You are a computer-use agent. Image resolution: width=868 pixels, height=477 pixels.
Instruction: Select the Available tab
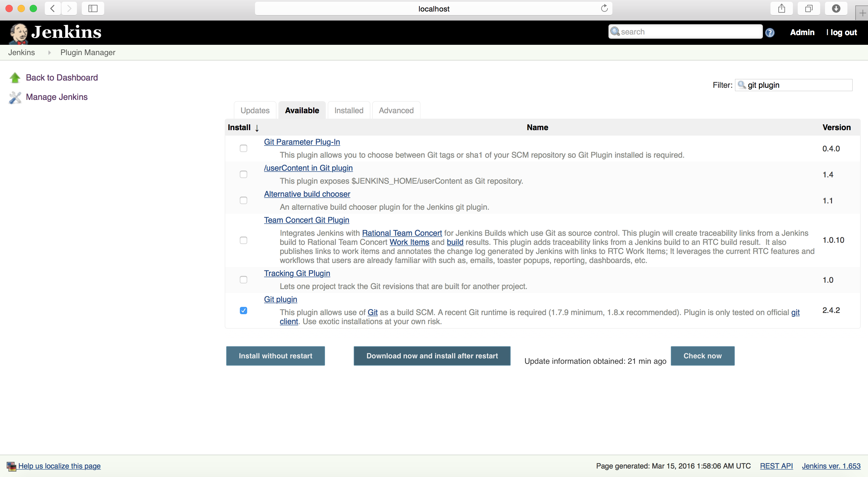302,110
